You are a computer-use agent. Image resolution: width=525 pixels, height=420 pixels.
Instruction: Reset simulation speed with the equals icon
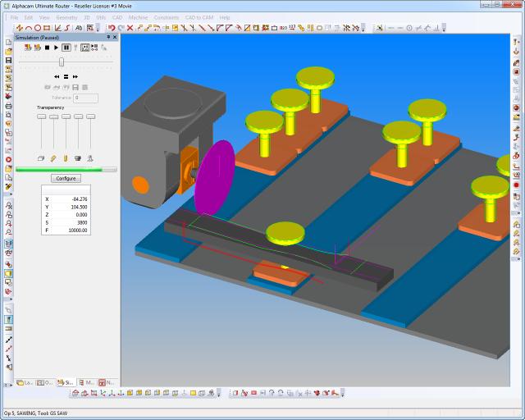click(66, 76)
